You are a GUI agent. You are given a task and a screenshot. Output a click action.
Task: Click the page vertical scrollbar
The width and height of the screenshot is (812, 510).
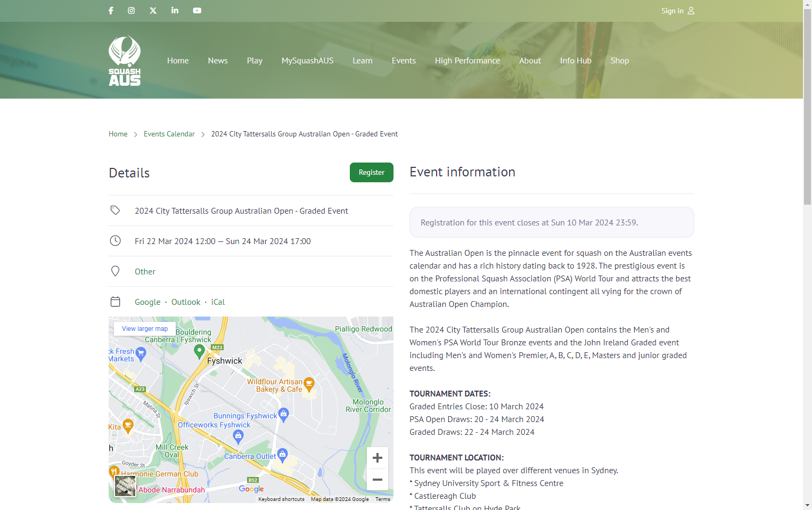808,107
